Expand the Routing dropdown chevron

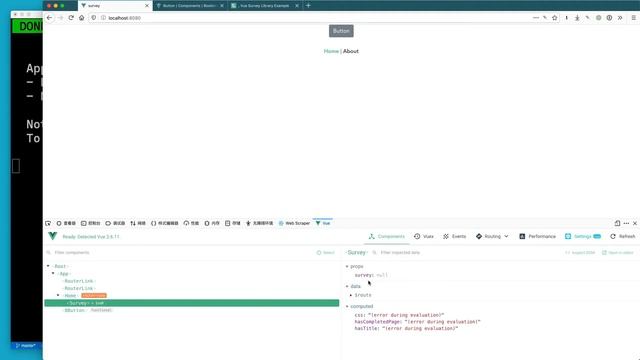(507, 236)
